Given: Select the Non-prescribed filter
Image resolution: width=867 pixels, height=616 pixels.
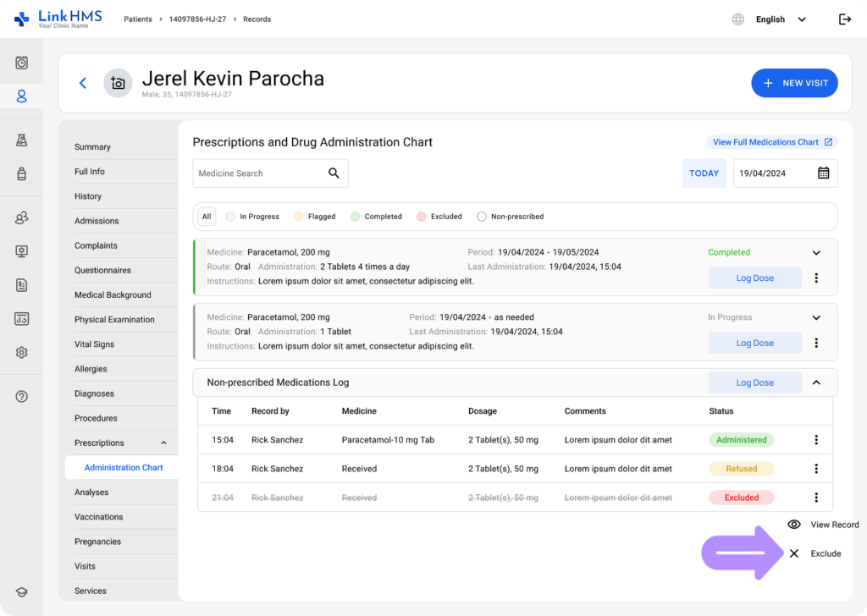Looking at the screenshot, I should (x=510, y=217).
